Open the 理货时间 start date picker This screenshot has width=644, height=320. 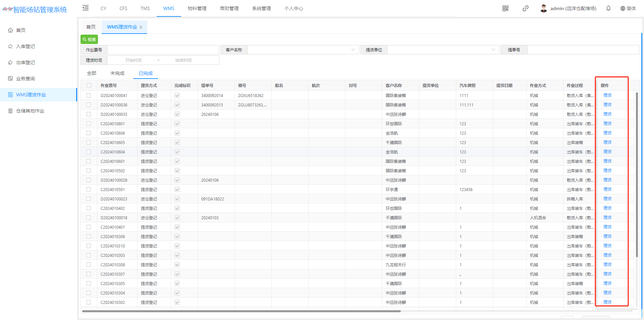coord(133,60)
